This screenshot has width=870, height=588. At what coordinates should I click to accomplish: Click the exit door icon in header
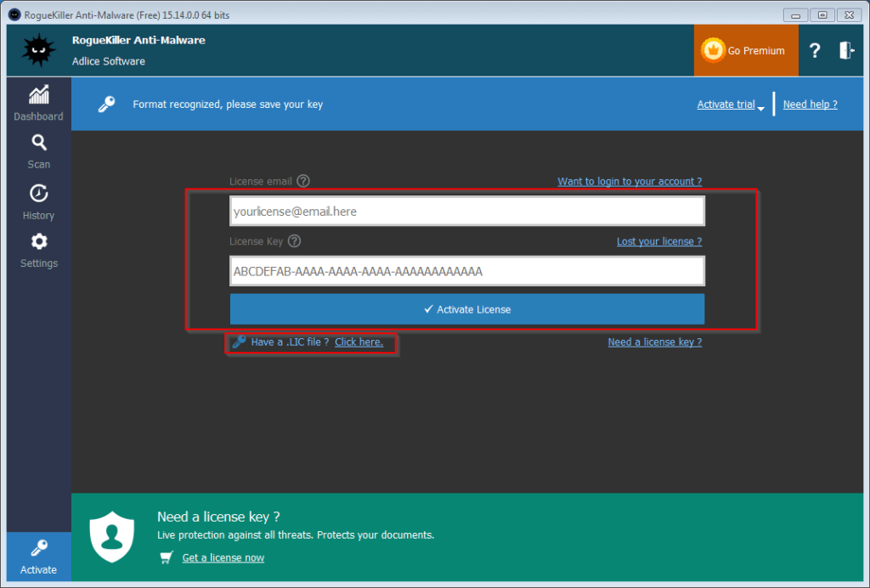(x=846, y=51)
